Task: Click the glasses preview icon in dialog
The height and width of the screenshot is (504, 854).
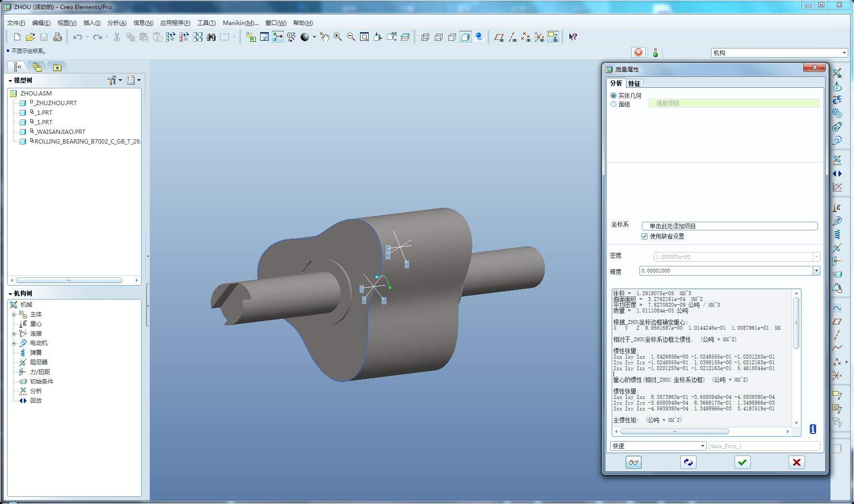Action: 633,462
